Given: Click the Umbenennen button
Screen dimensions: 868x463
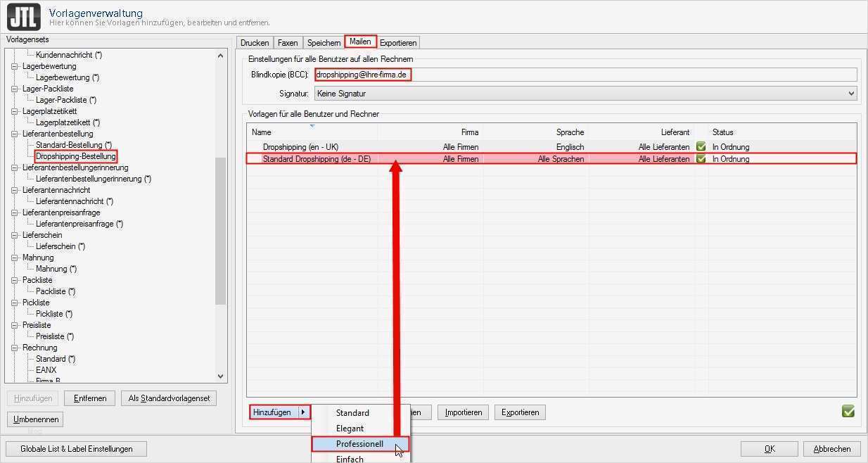Looking at the screenshot, I should click(x=35, y=419).
